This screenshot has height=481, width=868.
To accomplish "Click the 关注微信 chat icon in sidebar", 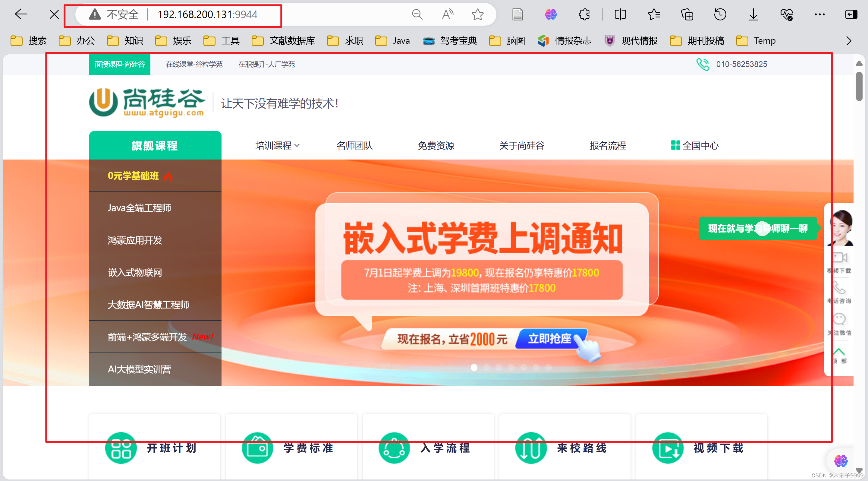I will pyautogui.click(x=839, y=319).
